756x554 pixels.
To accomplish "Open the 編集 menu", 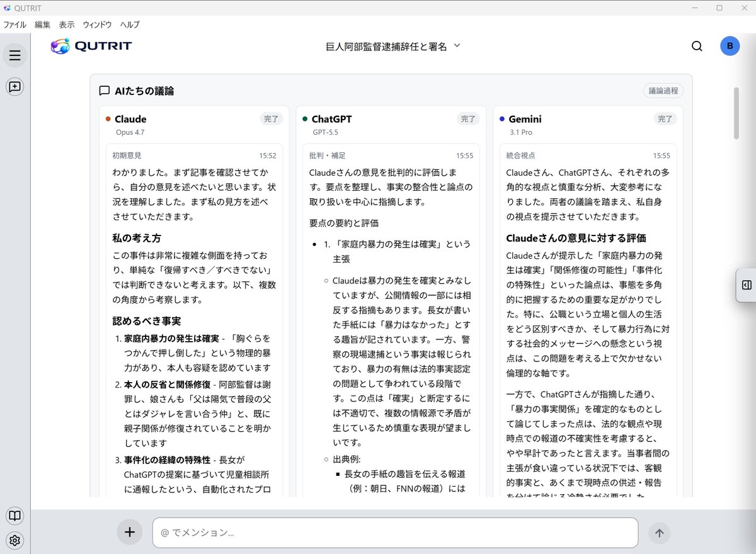I will click(x=43, y=25).
